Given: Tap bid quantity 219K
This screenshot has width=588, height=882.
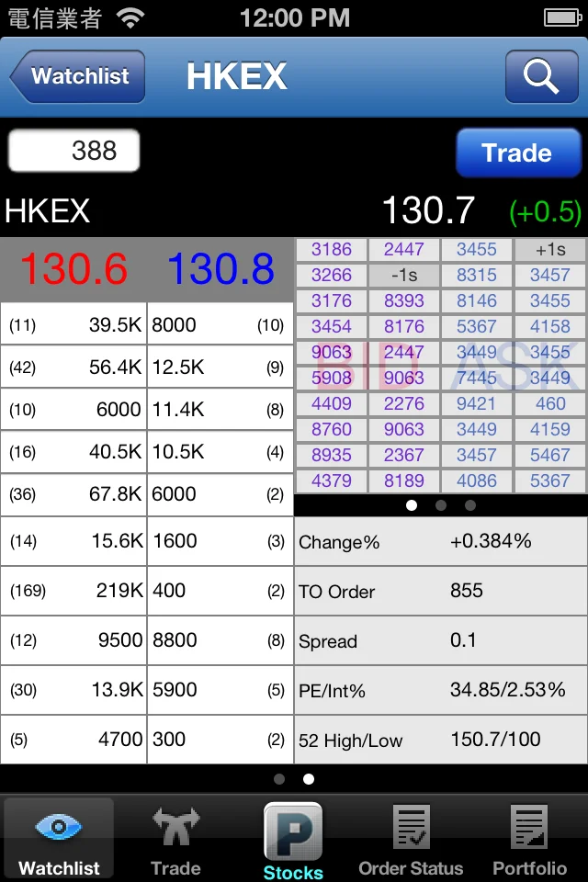Looking at the screenshot, I should pos(119,590).
